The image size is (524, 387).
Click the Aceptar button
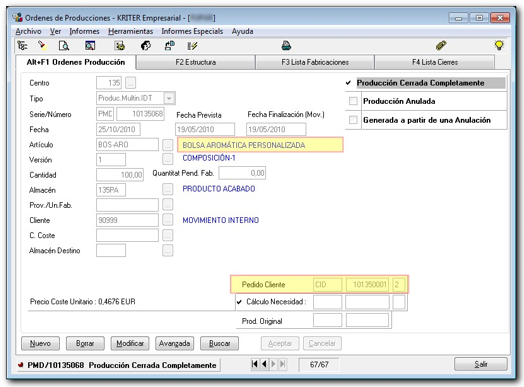(280, 343)
